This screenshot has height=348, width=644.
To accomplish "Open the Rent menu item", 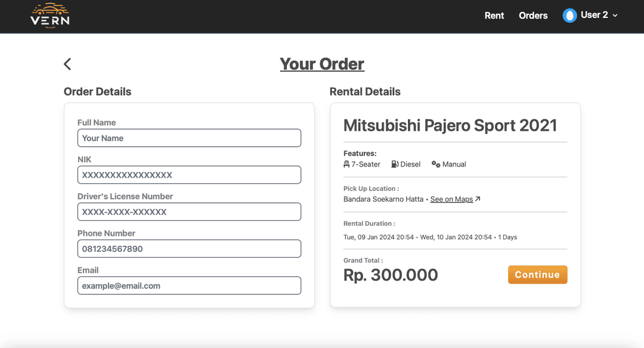I will pos(494,16).
